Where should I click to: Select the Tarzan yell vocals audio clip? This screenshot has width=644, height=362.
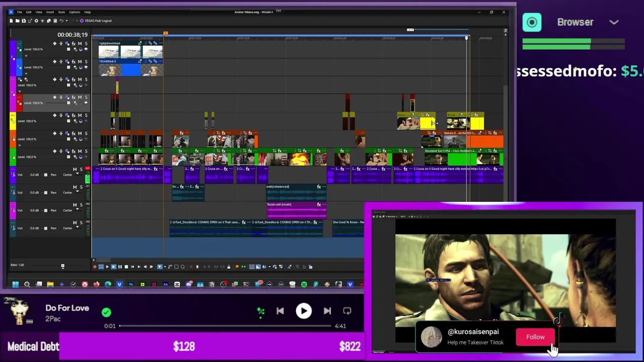click(297, 210)
